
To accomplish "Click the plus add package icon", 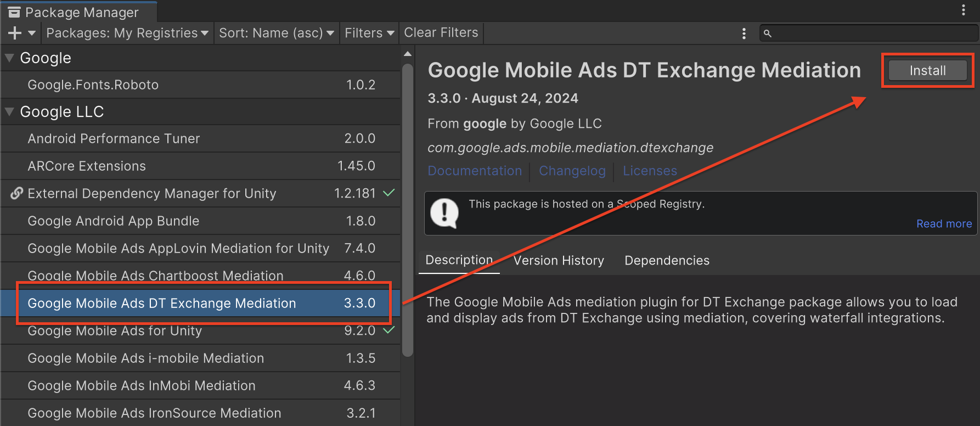I will 15,33.
